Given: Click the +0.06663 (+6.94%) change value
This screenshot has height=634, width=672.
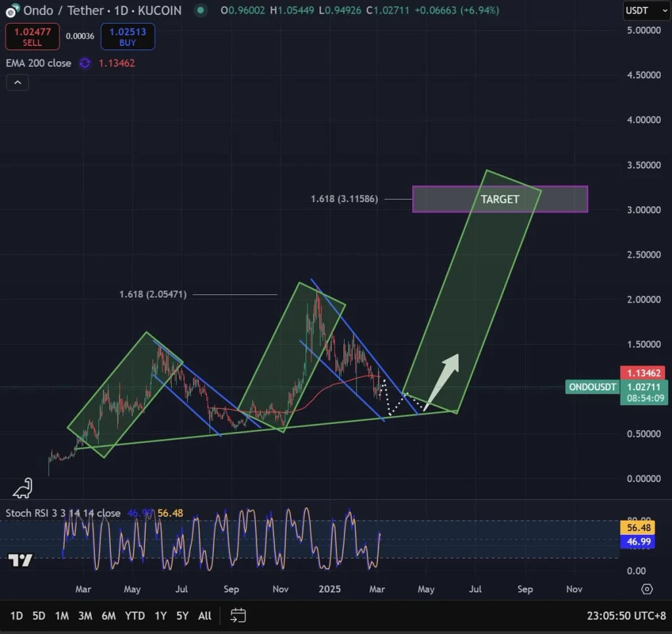Looking at the screenshot, I should (x=457, y=11).
